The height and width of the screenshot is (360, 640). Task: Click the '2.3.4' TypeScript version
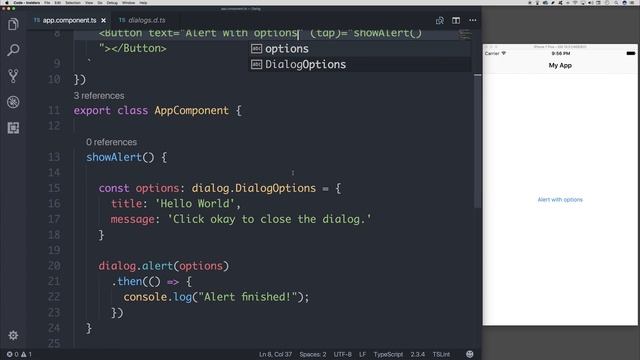tap(418, 354)
